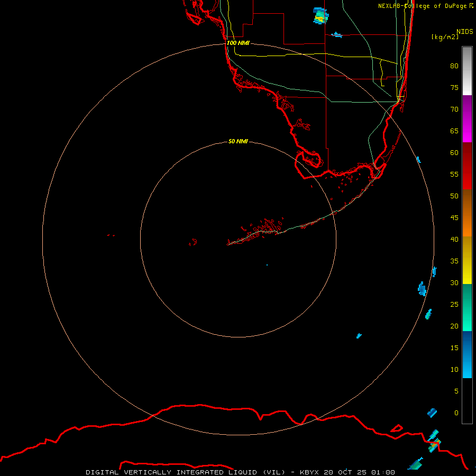Image resolution: width=476 pixels, height=476 pixels.
Task: Click the 60 value on the VIL scale
Action: pyautogui.click(x=454, y=153)
